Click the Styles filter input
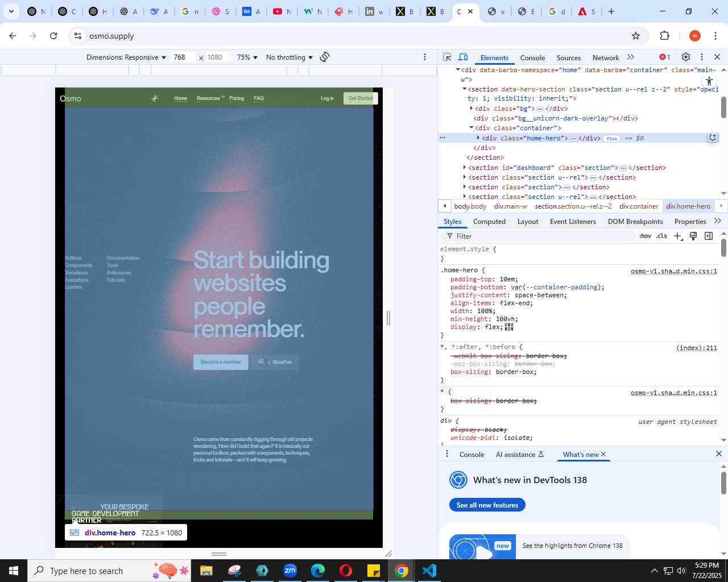Viewport: 728px width, 582px height. coord(537,236)
